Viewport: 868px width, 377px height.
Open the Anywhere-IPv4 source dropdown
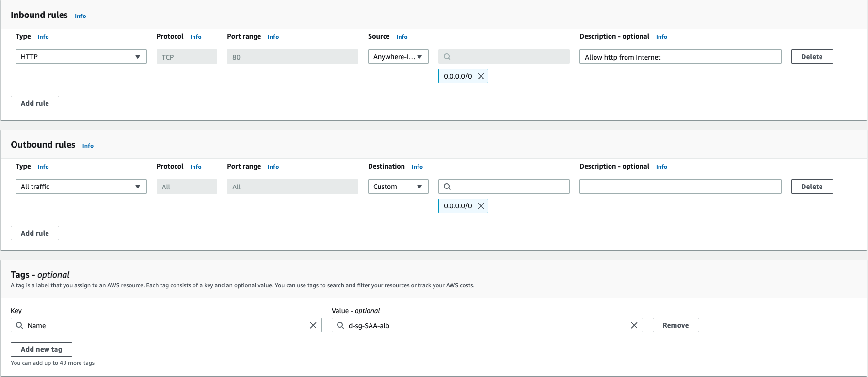coord(398,57)
